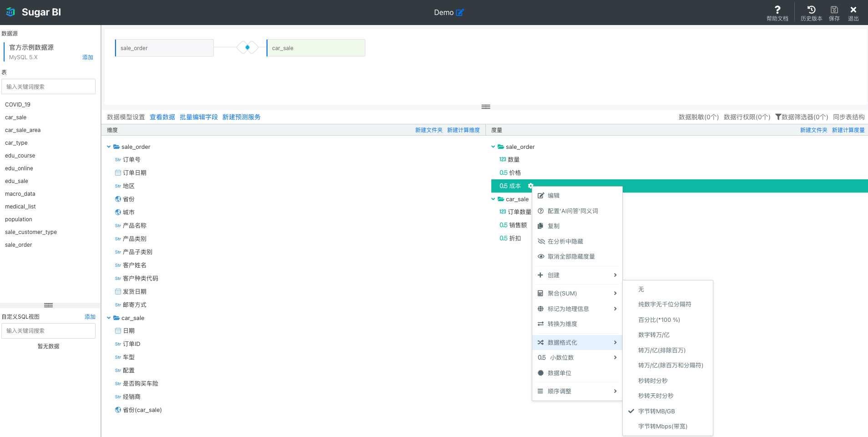Click the 123 icon of 订单数量
The height and width of the screenshot is (437, 868).
click(503, 212)
